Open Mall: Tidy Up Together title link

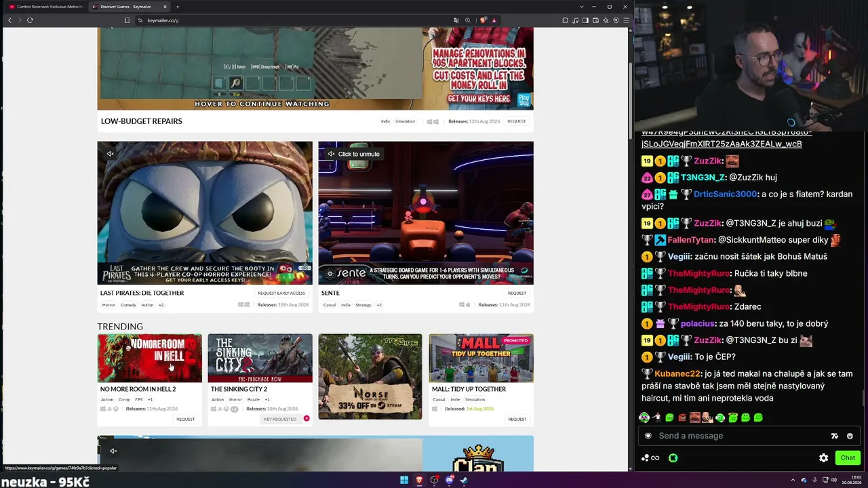pos(469,389)
